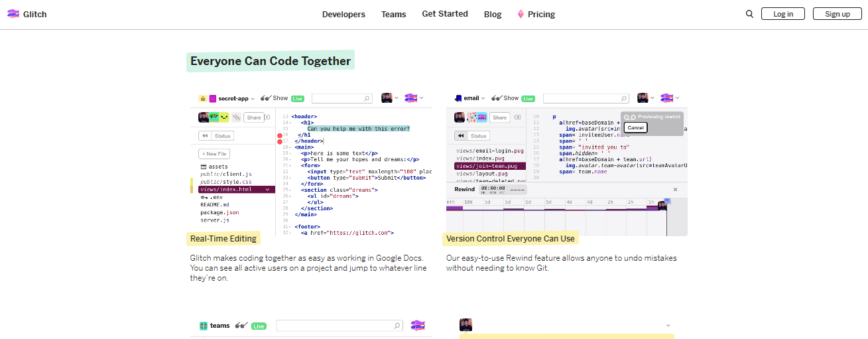868x339 pixels.
Task: Click the Sign up button
Action: 837,14
